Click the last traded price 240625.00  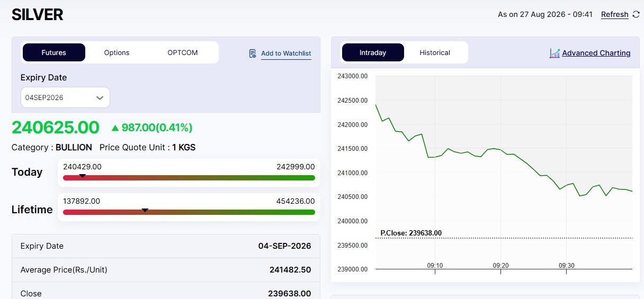pyautogui.click(x=56, y=128)
